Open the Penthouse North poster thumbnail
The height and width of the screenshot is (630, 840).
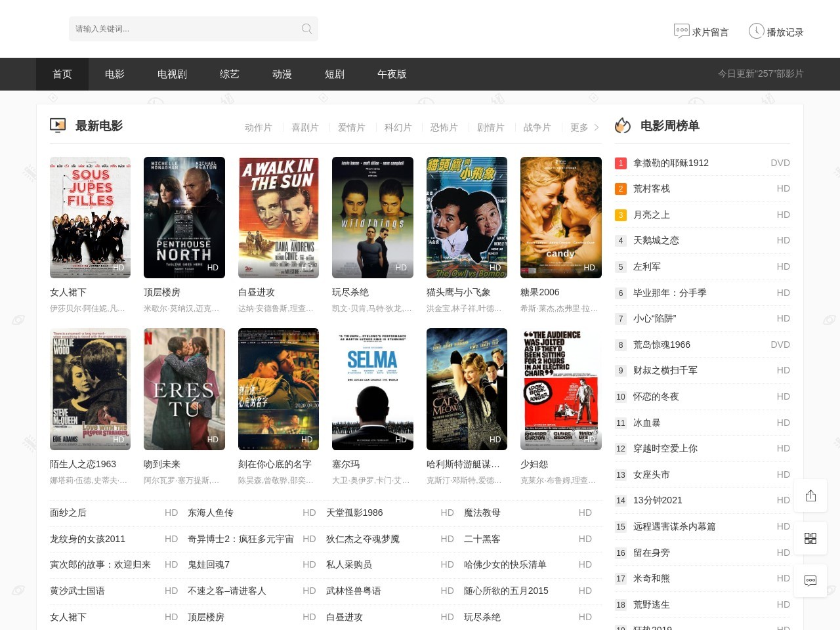184,217
